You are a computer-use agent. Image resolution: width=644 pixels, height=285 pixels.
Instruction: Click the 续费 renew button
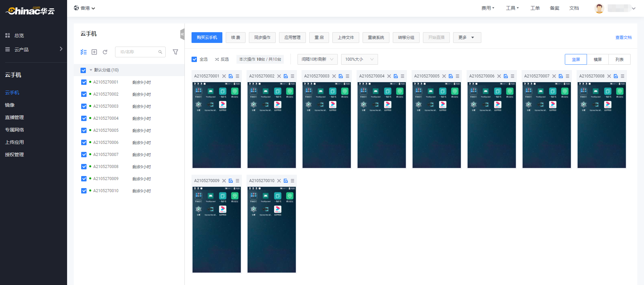pyautogui.click(x=235, y=38)
